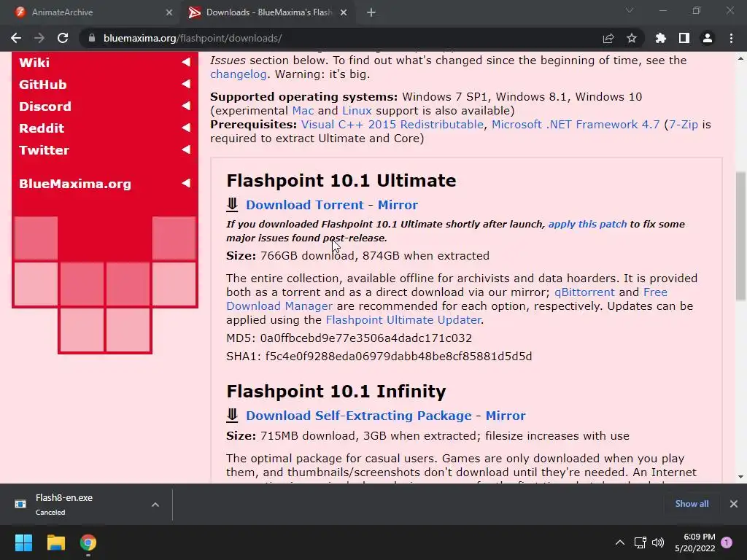Image resolution: width=747 pixels, height=560 pixels.
Task: Open the experimental Mac support link
Action: pyautogui.click(x=303, y=111)
